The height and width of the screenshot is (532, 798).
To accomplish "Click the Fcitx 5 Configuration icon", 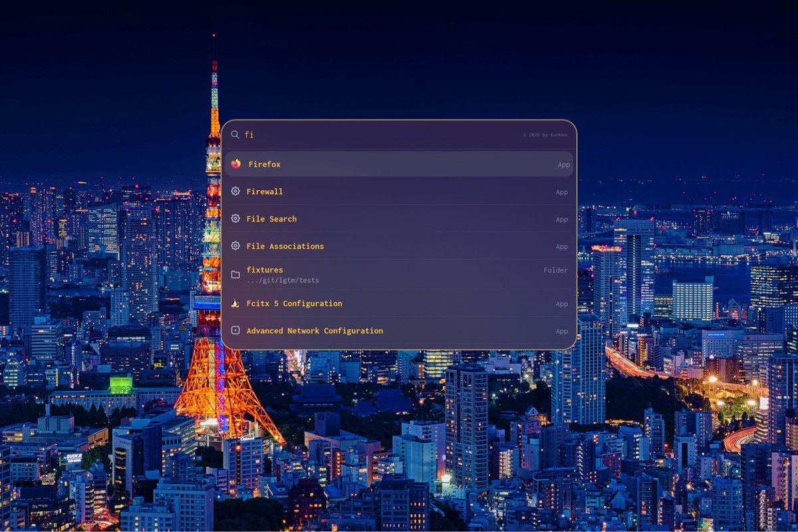I will point(235,304).
